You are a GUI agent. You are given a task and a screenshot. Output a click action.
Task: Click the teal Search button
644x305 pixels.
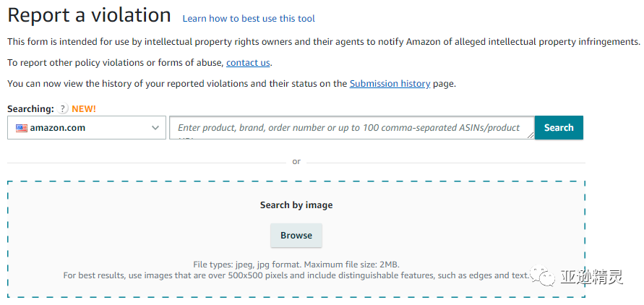point(559,128)
